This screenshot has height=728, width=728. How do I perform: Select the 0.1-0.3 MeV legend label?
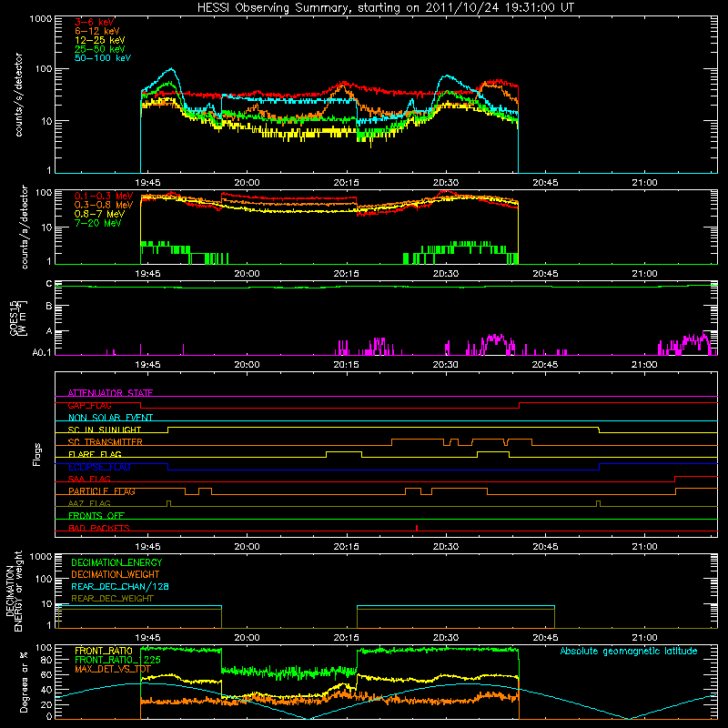point(104,197)
